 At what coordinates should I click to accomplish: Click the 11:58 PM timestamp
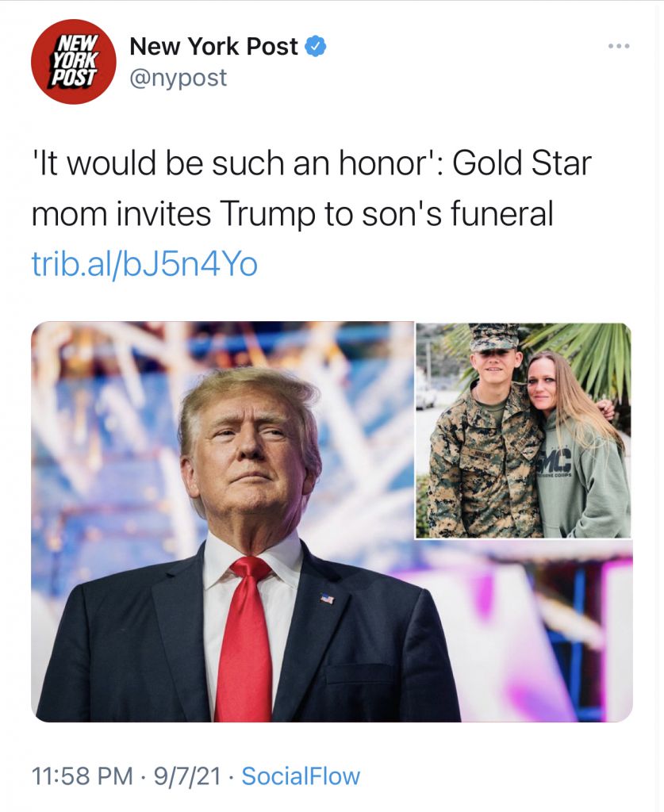83,776
